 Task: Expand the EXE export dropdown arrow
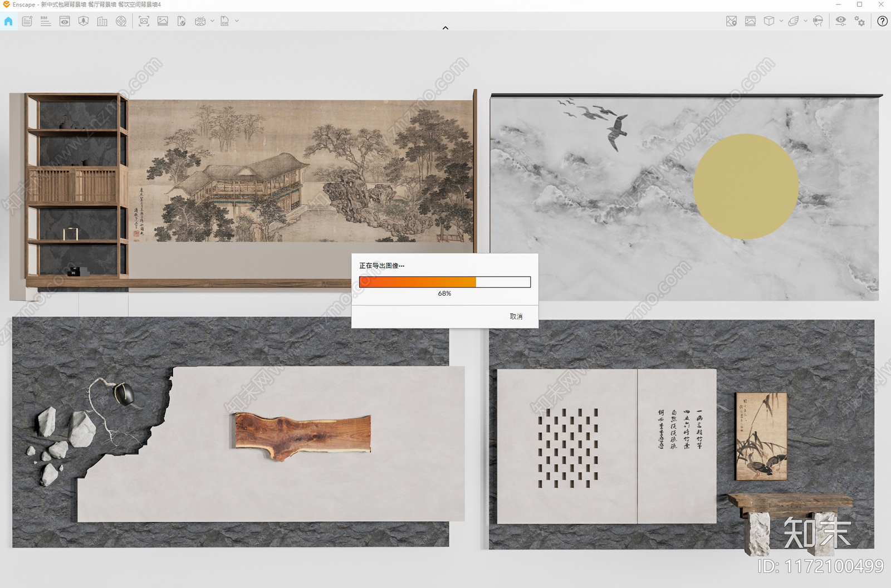coord(237,21)
